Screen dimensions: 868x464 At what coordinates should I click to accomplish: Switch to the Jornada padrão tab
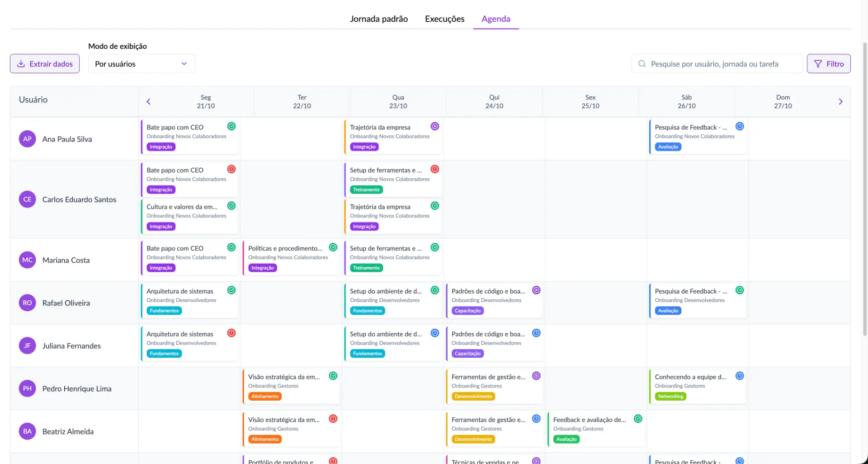pyautogui.click(x=379, y=19)
